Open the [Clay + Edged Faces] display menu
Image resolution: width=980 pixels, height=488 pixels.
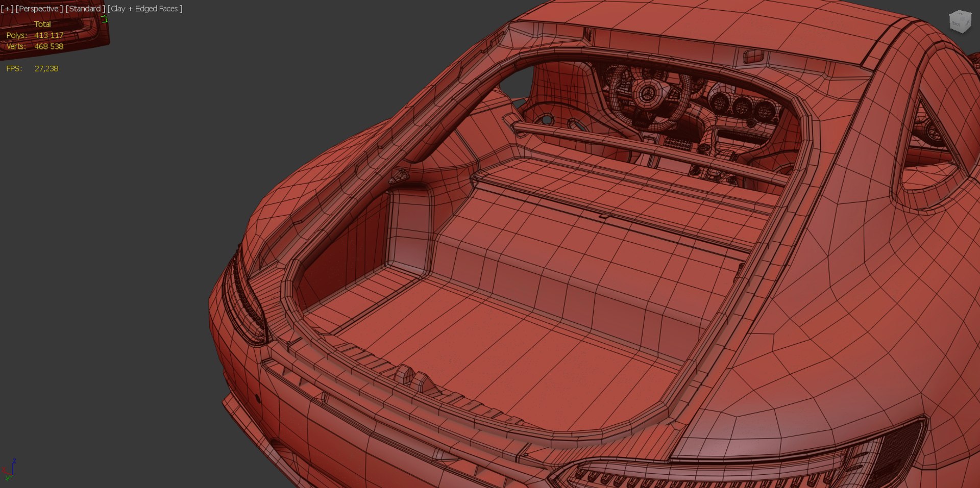145,9
